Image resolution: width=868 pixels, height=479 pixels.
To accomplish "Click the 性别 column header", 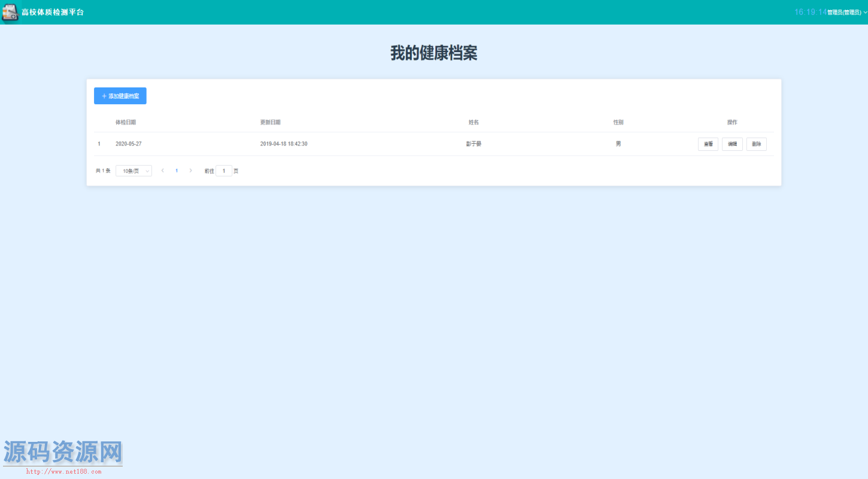I will [x=618, y=122].
